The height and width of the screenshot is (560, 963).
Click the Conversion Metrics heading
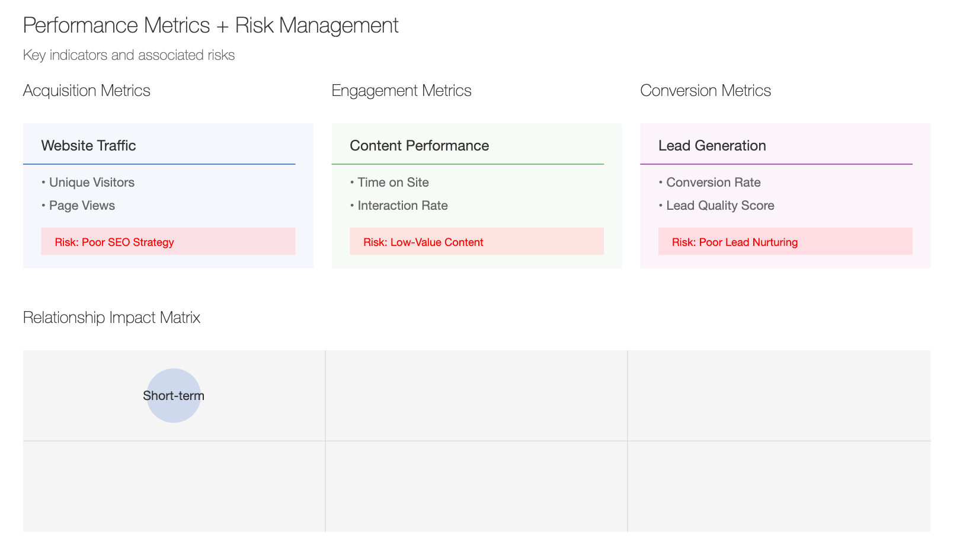click(x=705, y=91)
